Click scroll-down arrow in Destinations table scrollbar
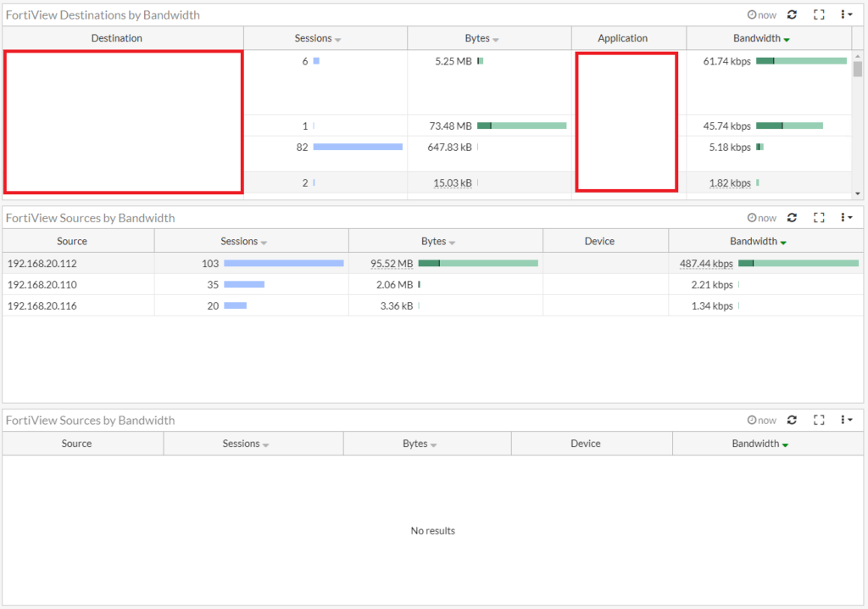This screenshot has height=609, width=868. [858, 193]
